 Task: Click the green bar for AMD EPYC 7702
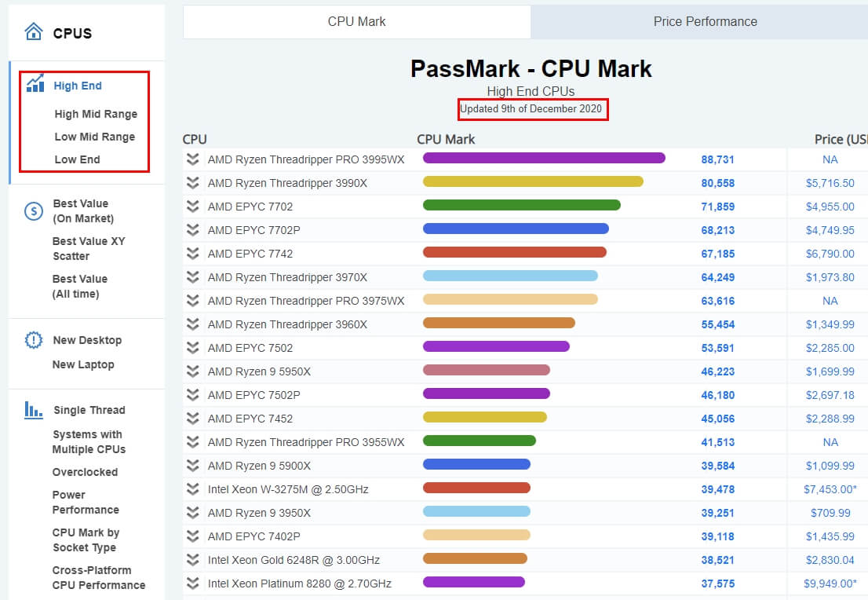(x=521, y=205)
